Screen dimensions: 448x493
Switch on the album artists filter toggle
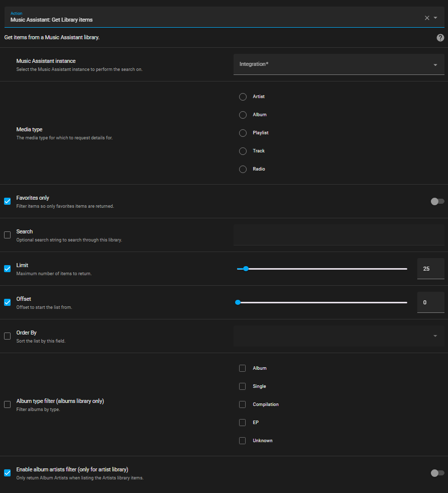437,473
